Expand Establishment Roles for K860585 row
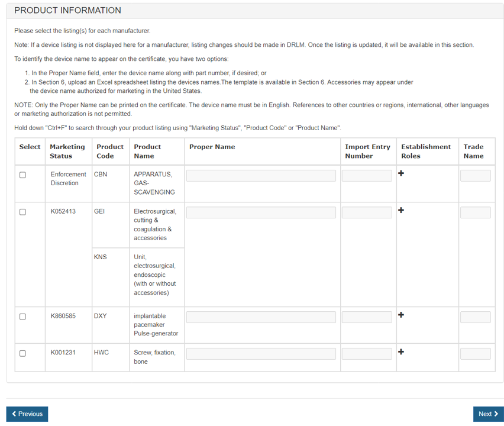This screenshot has height=426, width=504. click(x=401, y=315)
